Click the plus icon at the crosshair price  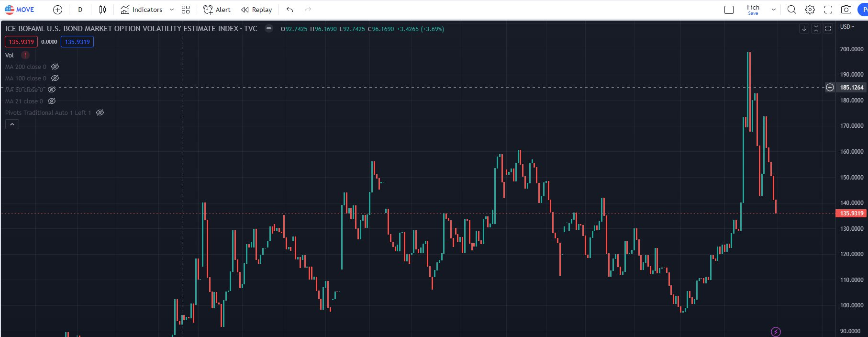(830, 87)
